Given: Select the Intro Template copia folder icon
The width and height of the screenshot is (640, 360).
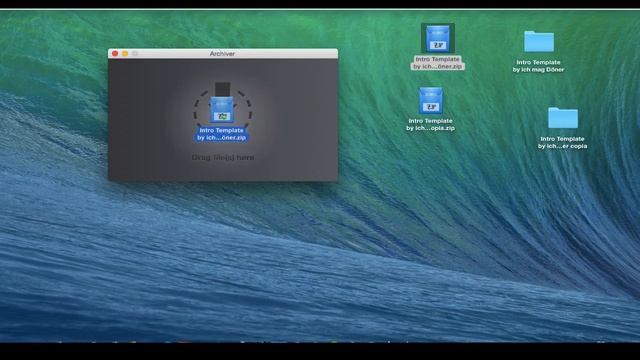Looking at the screenshot, I should 563,118.
